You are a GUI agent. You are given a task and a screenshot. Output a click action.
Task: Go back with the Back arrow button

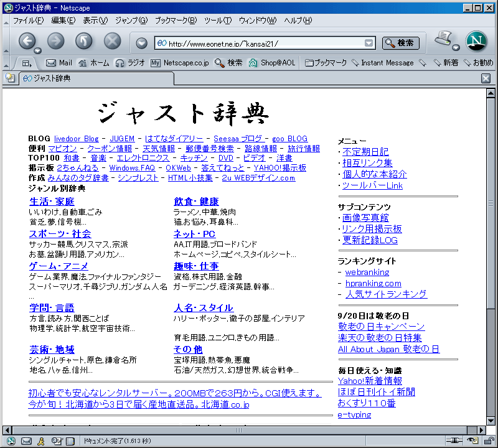pos(27,41)
